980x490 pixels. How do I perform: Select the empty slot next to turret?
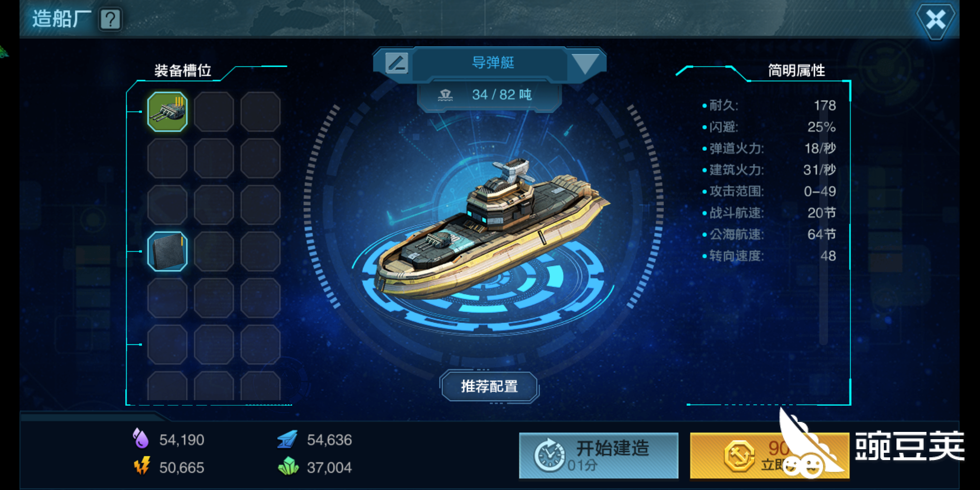(214, 112)
